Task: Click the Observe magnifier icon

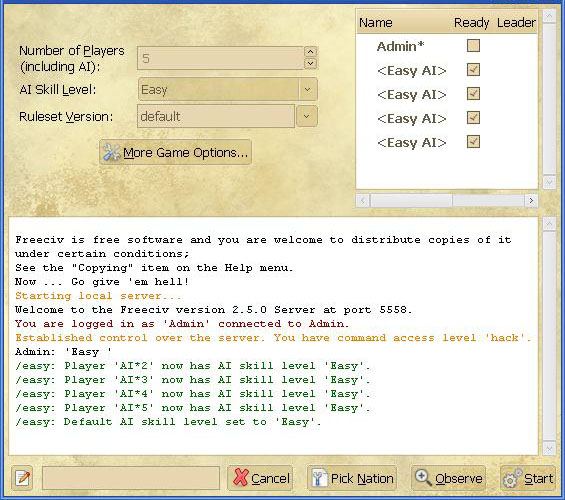Action: click(x=423, y=478)
